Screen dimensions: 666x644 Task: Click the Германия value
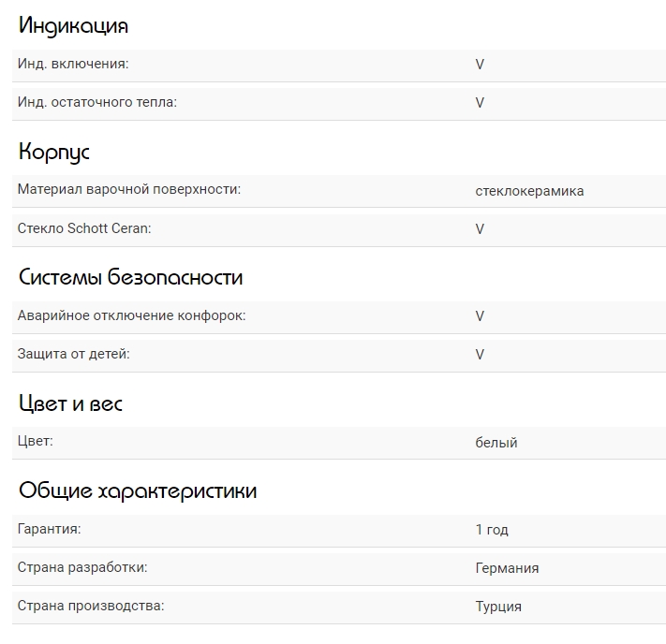pyautogui.click(x=507, y=568)
